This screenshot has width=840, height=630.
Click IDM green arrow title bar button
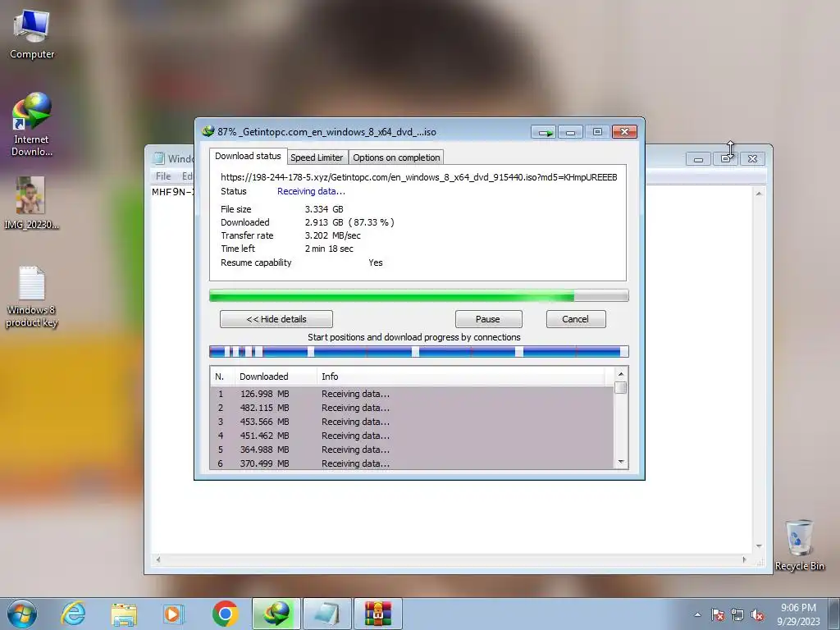coord(544,132)
